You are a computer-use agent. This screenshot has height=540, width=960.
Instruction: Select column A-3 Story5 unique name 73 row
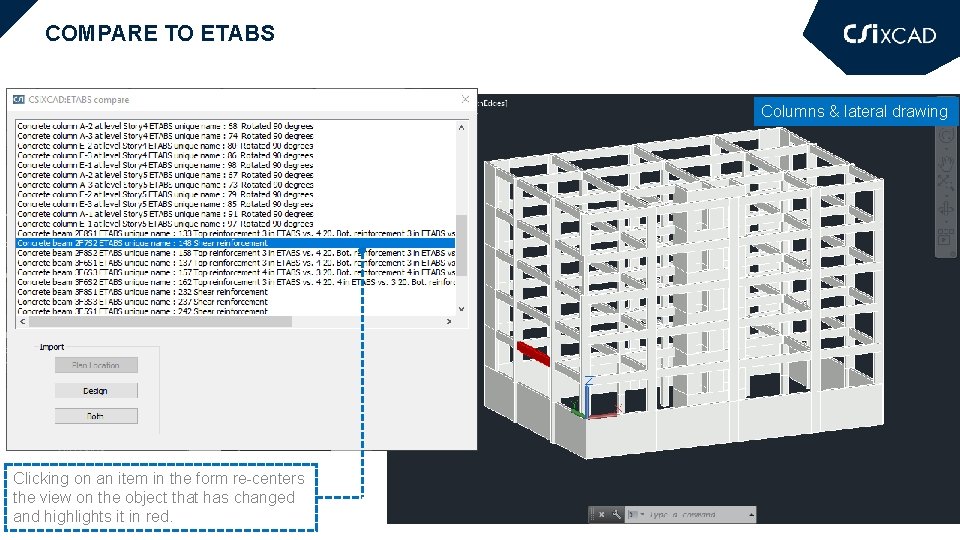pos(235,185)
